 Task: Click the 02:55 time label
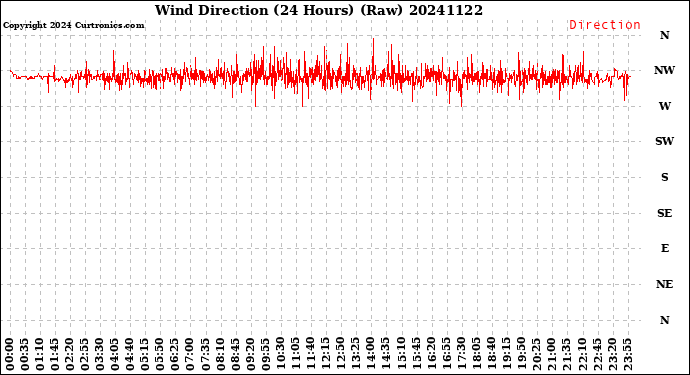tap(85, 355)
